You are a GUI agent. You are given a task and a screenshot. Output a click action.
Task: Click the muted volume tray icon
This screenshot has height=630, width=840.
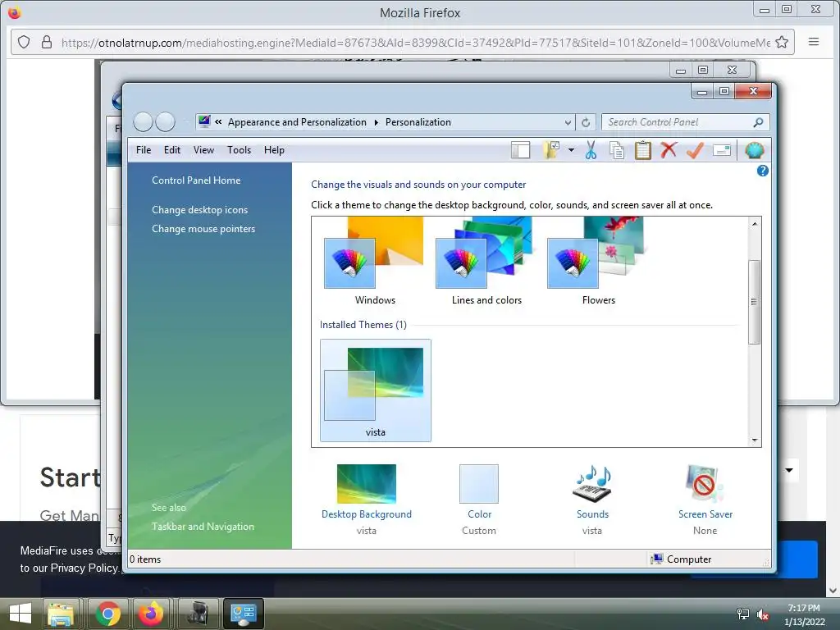tap(763, 614)
